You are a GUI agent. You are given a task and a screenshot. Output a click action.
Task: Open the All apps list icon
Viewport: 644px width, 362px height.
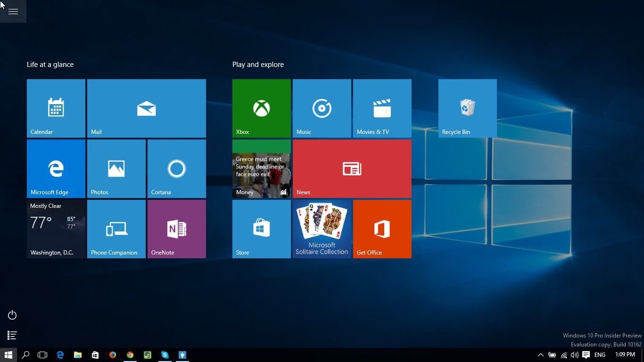pyautogui.click(x=12, y=336)
